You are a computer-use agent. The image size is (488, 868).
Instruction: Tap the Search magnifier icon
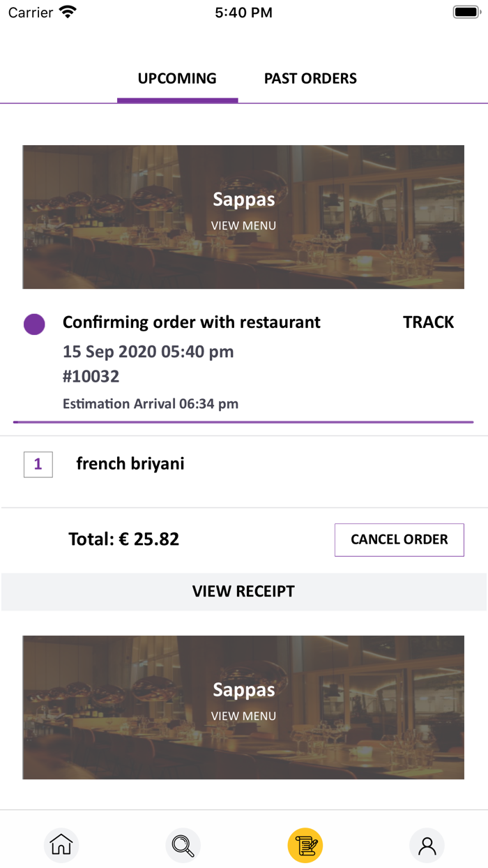pyautogui.click(x=183, y=846)
